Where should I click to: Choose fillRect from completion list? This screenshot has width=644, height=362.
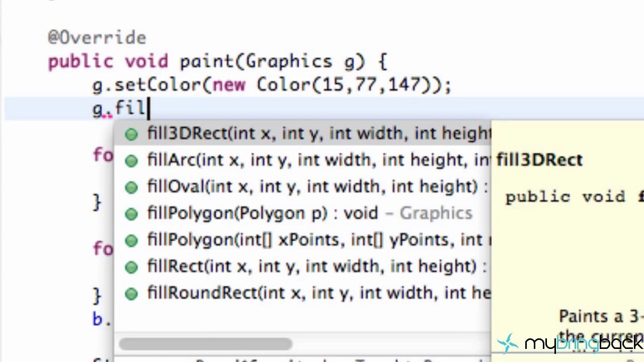[302, 266]
